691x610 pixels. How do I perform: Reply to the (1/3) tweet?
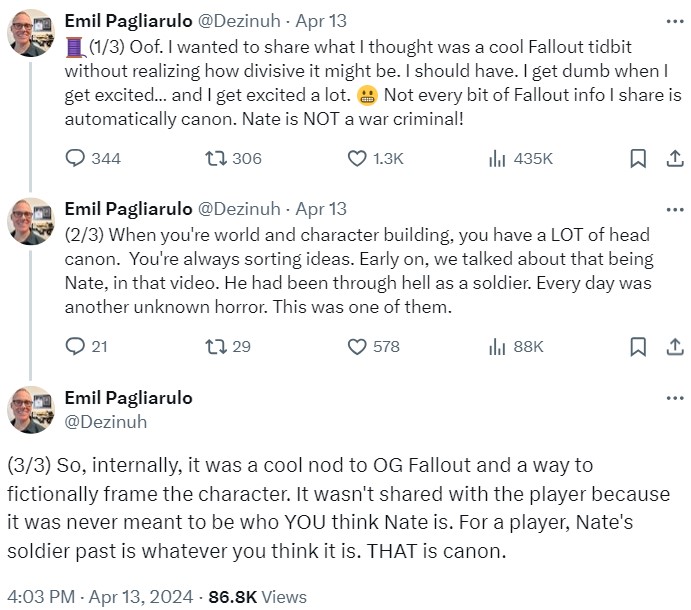76,158
